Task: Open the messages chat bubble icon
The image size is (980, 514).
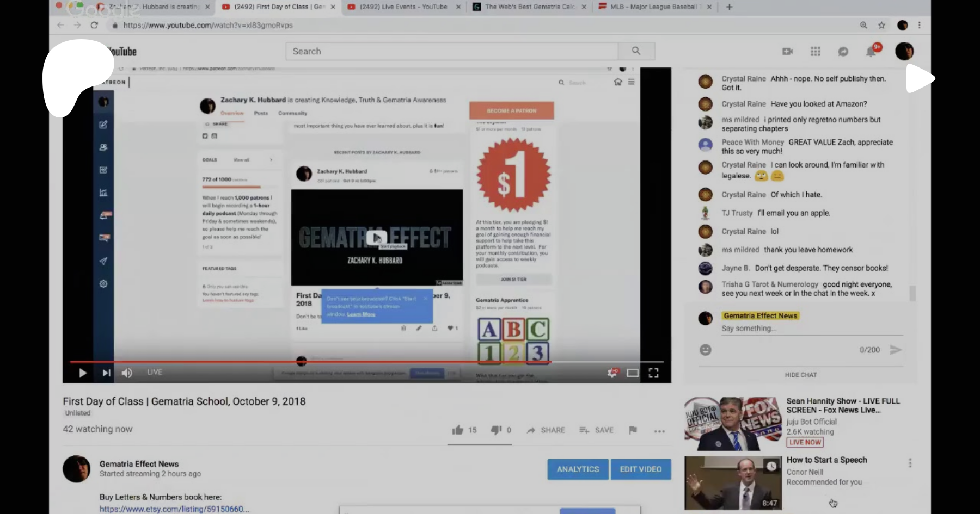Action: (843, 51)
